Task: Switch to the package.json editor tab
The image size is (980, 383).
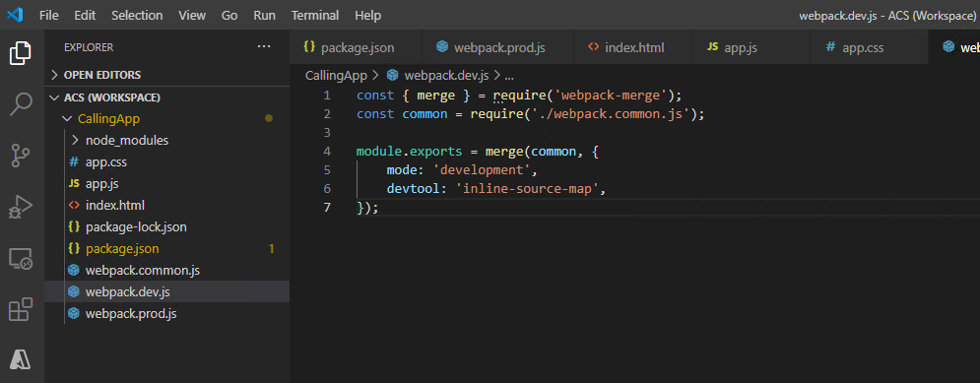Action: click(356, 47)
